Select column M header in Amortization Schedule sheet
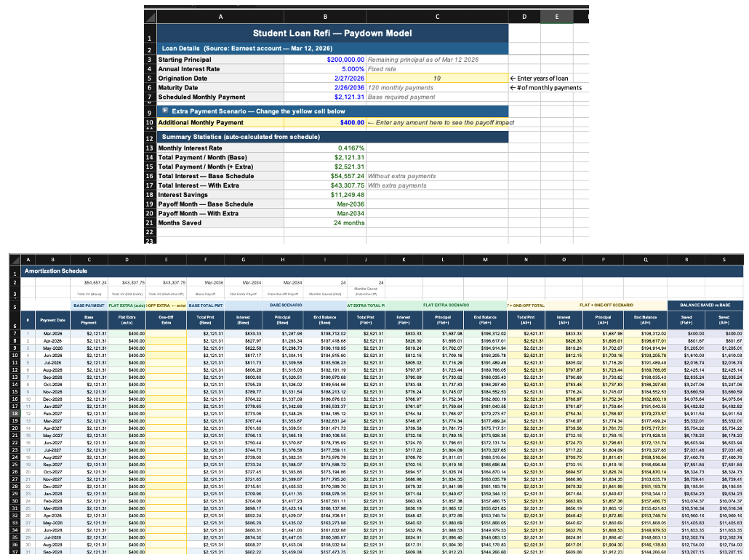Viewport: 749px width, 560px height. 485,260
